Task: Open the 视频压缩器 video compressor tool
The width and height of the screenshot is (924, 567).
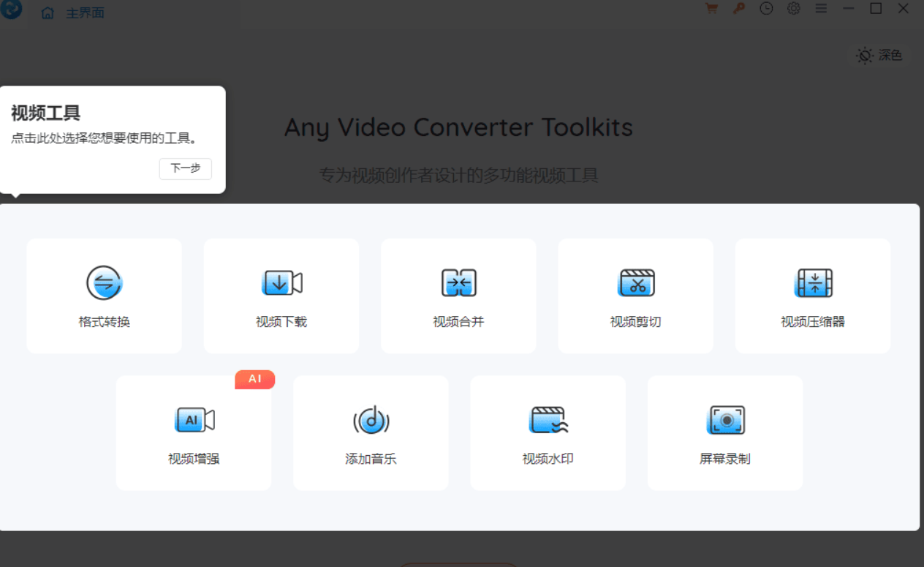Action: [813, 296]
